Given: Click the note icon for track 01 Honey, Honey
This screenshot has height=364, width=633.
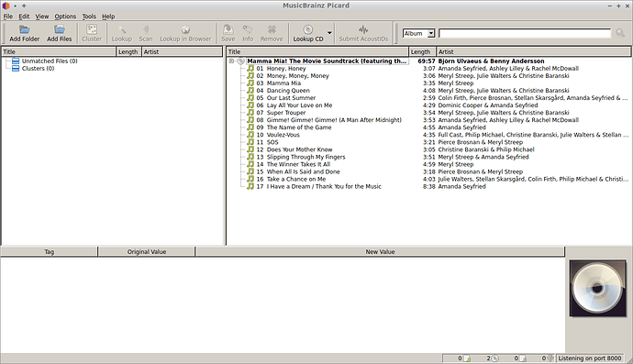Looking at the screenshot, I should click(x=250, y=68).
